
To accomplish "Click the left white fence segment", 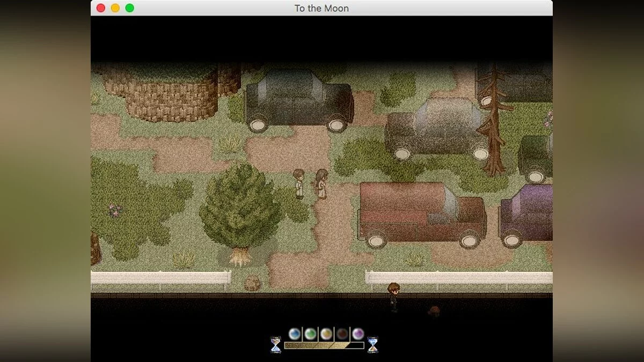I will pos(161,278).
